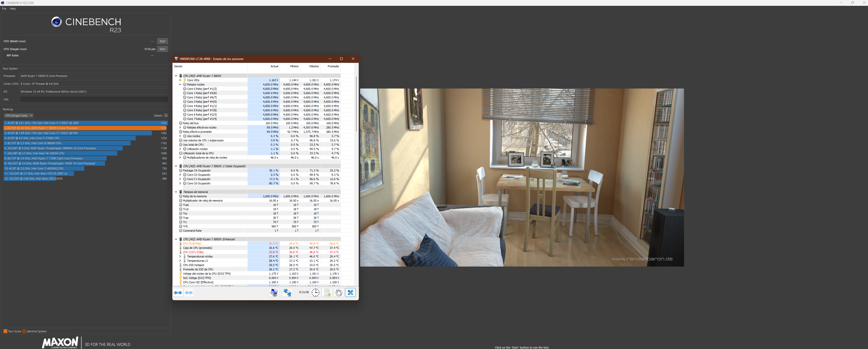
Task: Expand the Relojes efectivos núcleo row
Action: pos(180,128)
